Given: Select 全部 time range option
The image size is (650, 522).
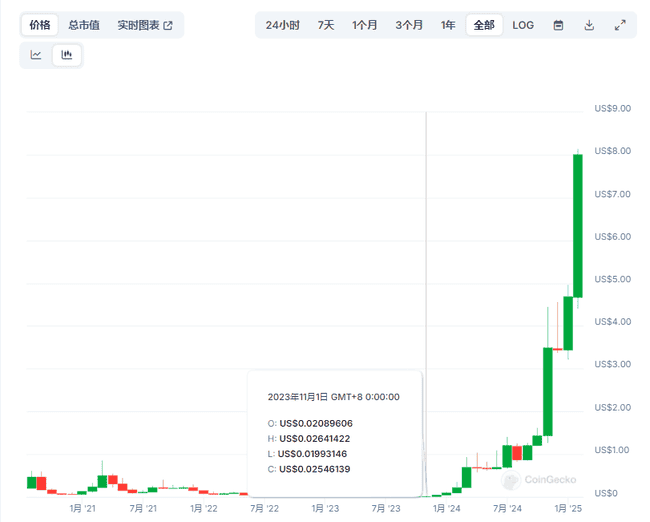Looking at the screenshot, I should 484,25.
